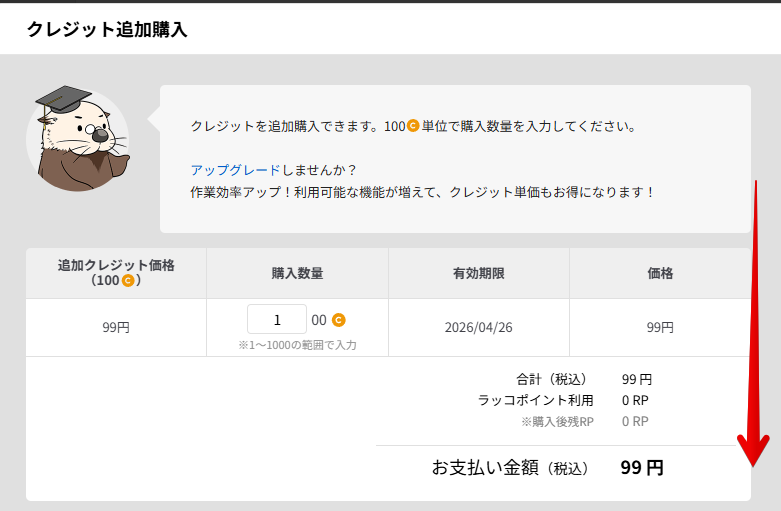Click the otter mascot avatar
The width and height of the screenshot is (781, 511).
click(x=78, y=138)
